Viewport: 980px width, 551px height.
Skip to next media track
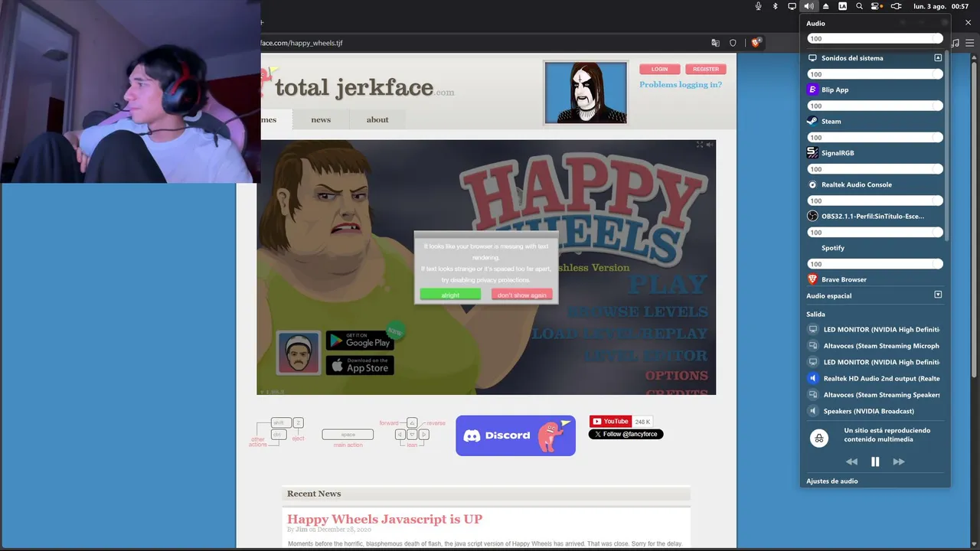[x=899, y=461]
